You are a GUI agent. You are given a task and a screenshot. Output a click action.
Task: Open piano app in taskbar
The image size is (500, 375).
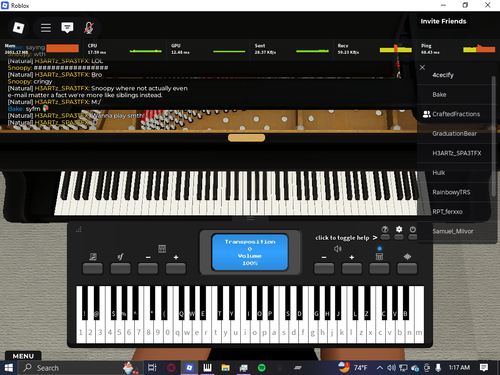coord(207,368)
